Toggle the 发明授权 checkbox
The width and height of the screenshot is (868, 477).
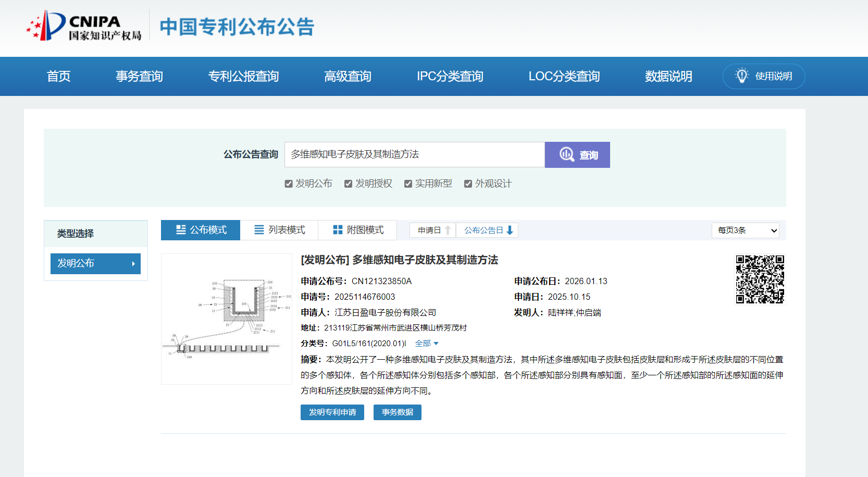pos(349,184)
